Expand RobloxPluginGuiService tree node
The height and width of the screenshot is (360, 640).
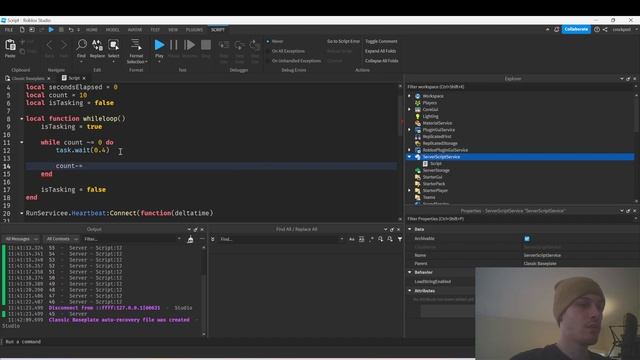[x=409, y=150]
